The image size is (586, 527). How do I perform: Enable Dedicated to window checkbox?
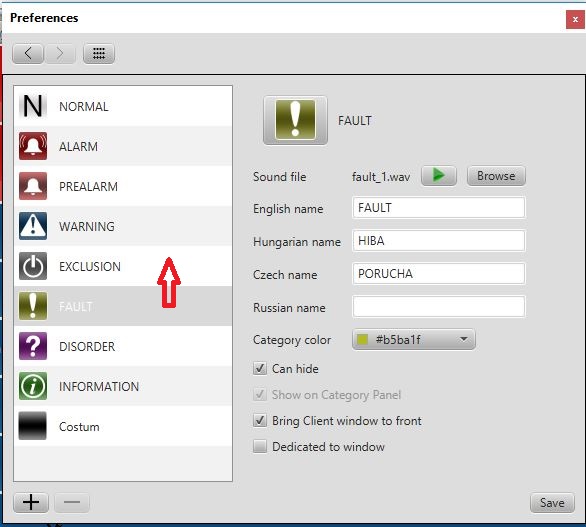pos(260,446)
